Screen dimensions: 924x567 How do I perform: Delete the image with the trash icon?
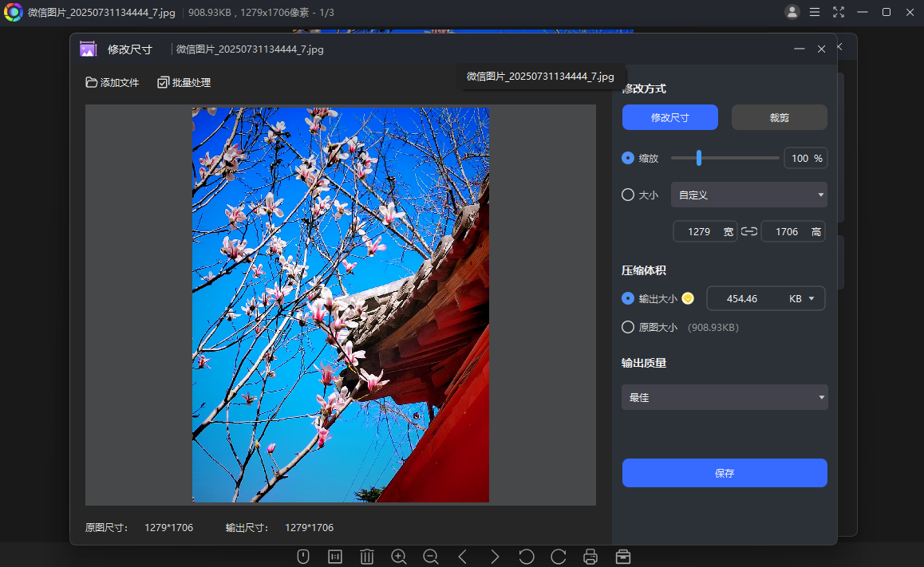(367, 557)
